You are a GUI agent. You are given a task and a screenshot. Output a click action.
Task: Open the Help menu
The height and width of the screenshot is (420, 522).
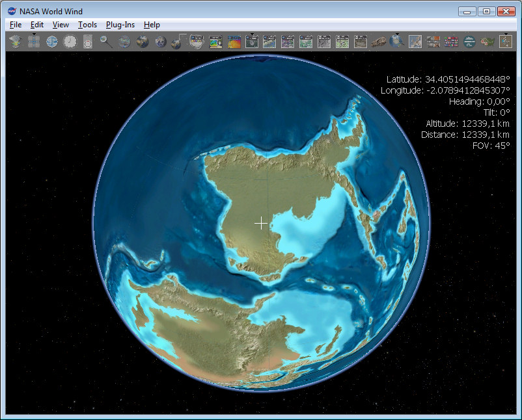click(x=152, y=25)
